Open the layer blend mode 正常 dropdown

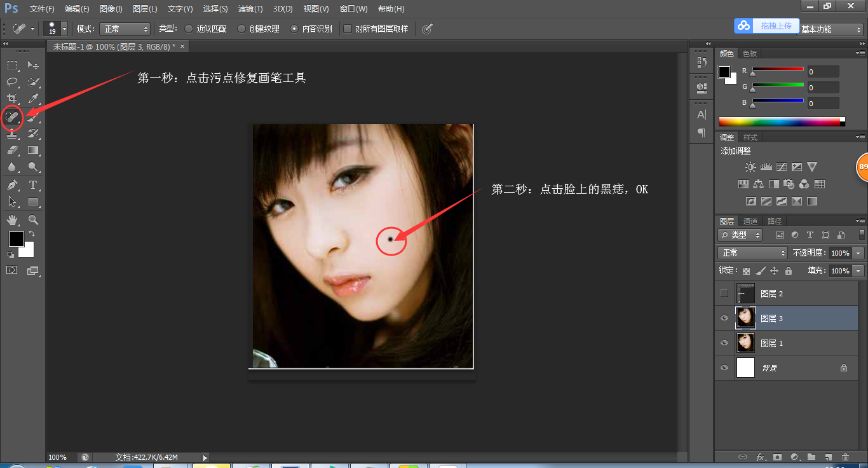[752, 253]
